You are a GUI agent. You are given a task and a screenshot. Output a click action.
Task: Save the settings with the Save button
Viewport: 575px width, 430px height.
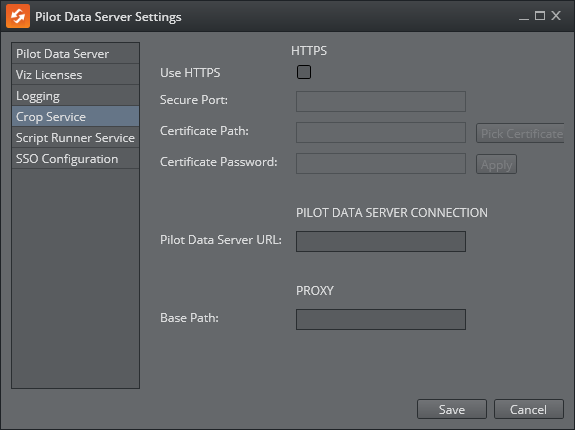[452, 409]
